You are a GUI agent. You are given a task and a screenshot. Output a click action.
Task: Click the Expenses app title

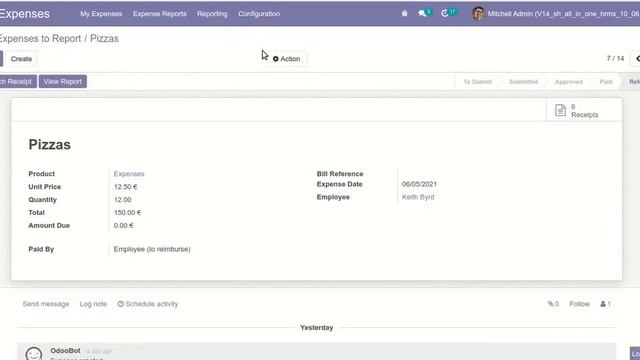(24, 13)
